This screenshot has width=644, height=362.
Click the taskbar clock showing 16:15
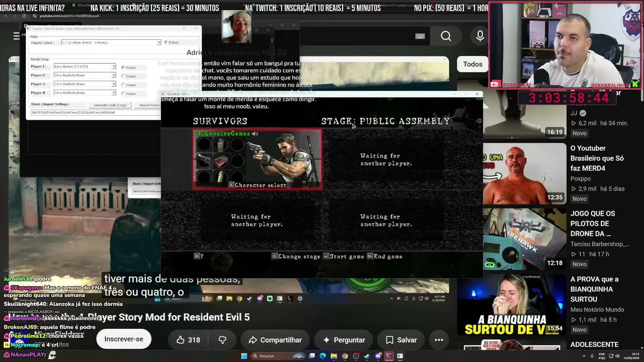(632, 356)
